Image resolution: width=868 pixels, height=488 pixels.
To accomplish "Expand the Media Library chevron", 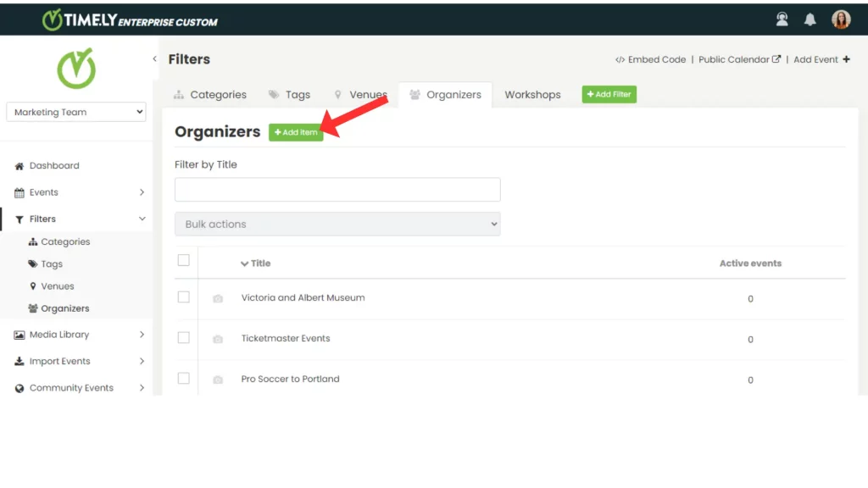I will point(142,335).
